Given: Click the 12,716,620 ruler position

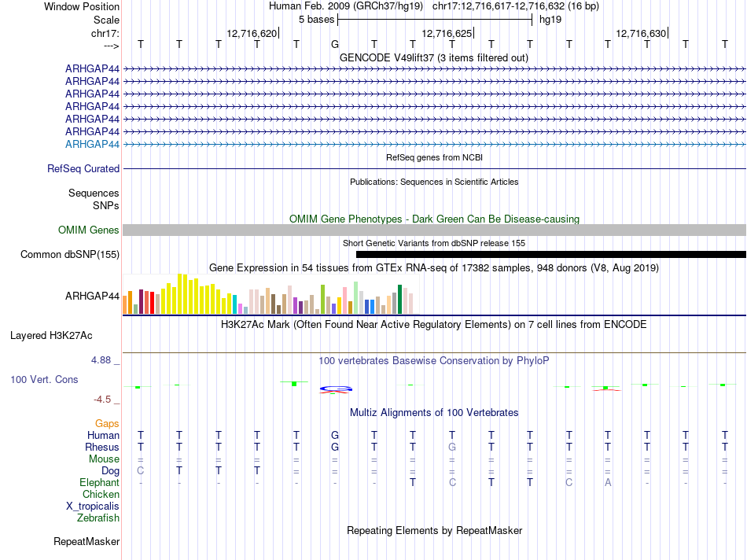Looking at the screenshot, I should 252,33.
